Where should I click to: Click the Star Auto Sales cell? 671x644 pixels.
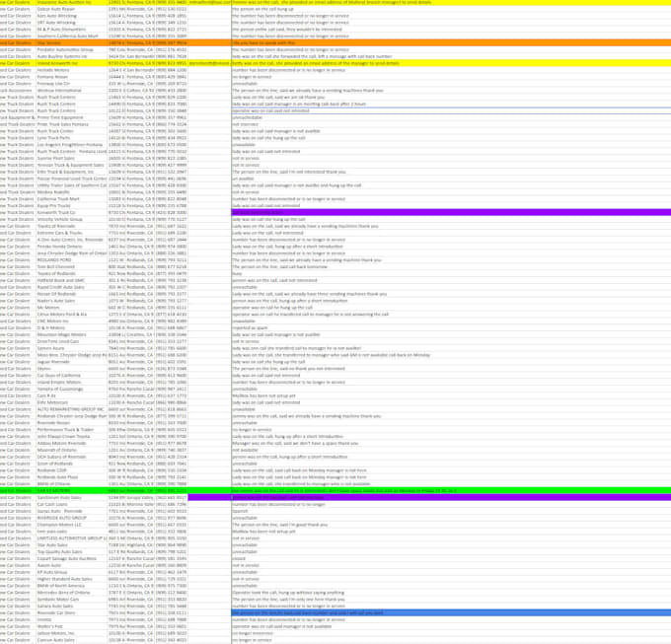[x=71, y=545]
